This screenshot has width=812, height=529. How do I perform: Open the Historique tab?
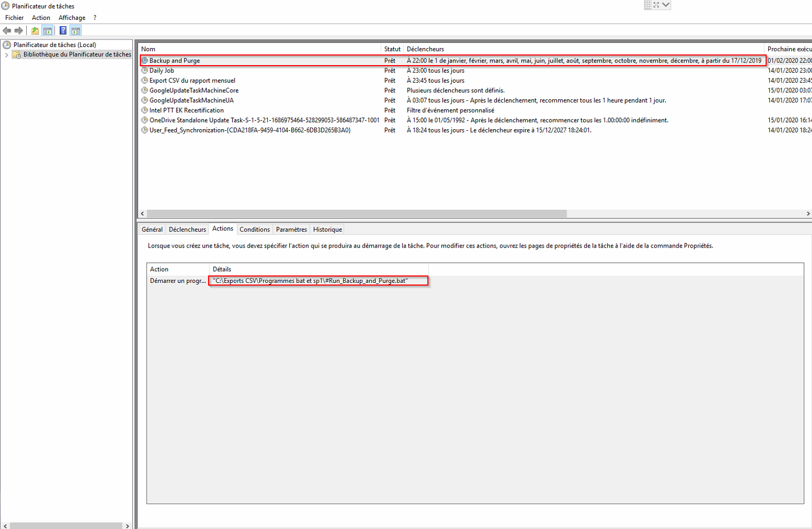[x=327, y=230]
